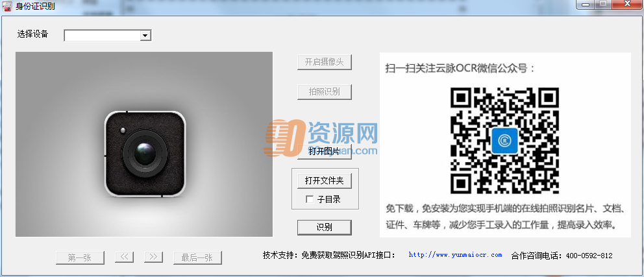This screenshot has height=277, width=644.
Task: Click the 技术支持 API text
Action: pyautogui.click(x=329, y=255)
